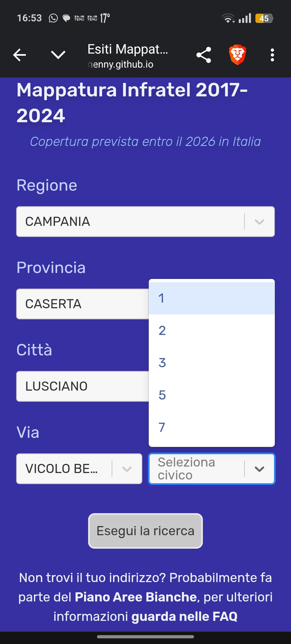Choose civic number 5 option

[212, 395]
